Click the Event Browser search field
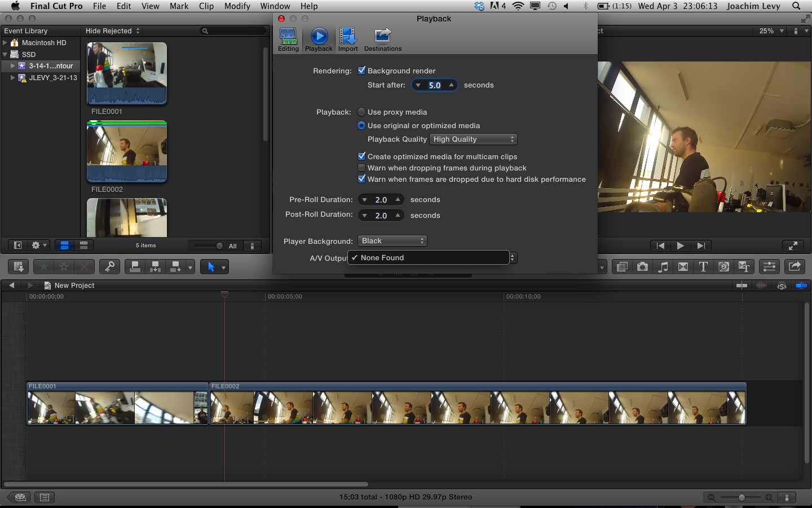812x508 pixels. tap(233, 31)
